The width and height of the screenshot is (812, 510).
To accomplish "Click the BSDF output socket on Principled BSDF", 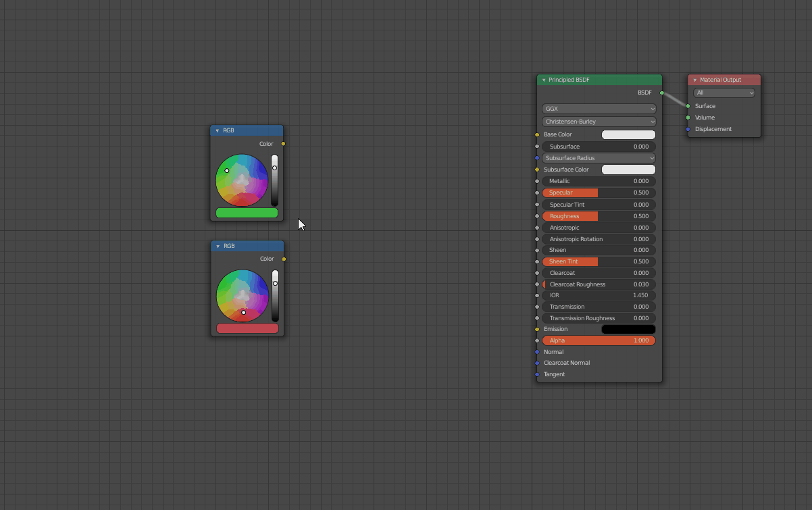I will pyautogui.click(x=662, y=93).
